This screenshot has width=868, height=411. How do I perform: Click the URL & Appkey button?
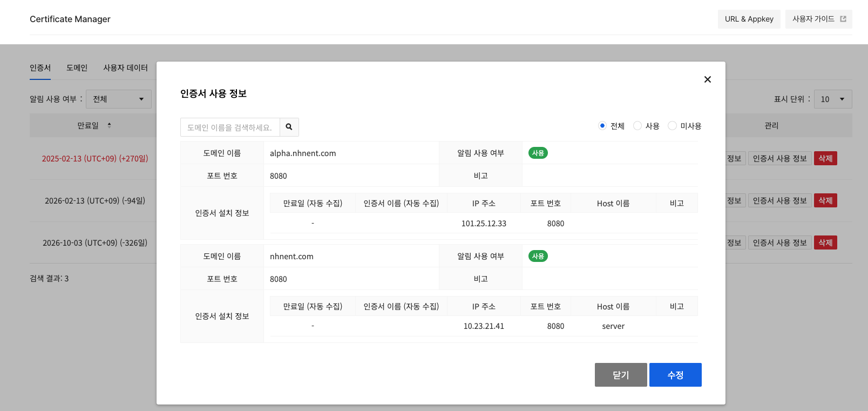pyautogui.click(x=749, y=19)
